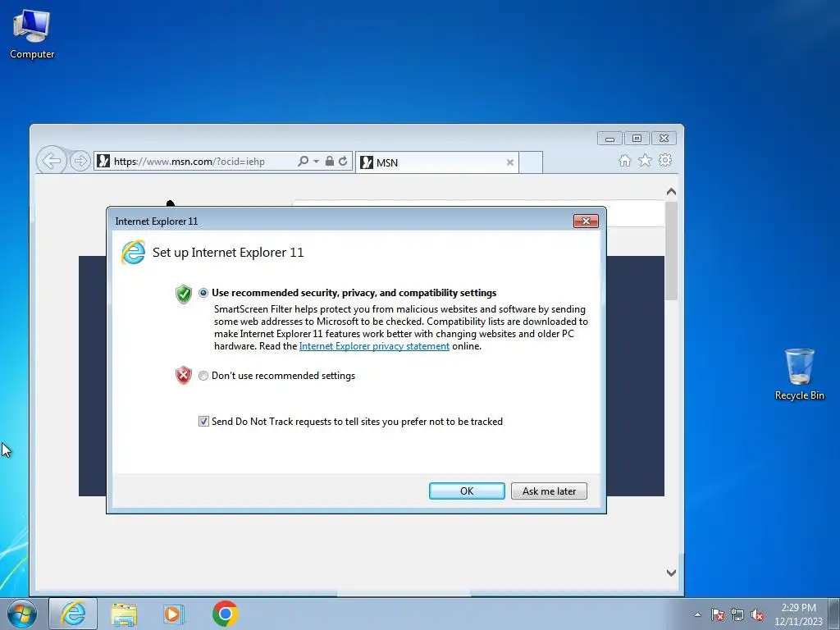Select Use recommended security settings radio button
The image size is (840, 630).
click(203, 293)
